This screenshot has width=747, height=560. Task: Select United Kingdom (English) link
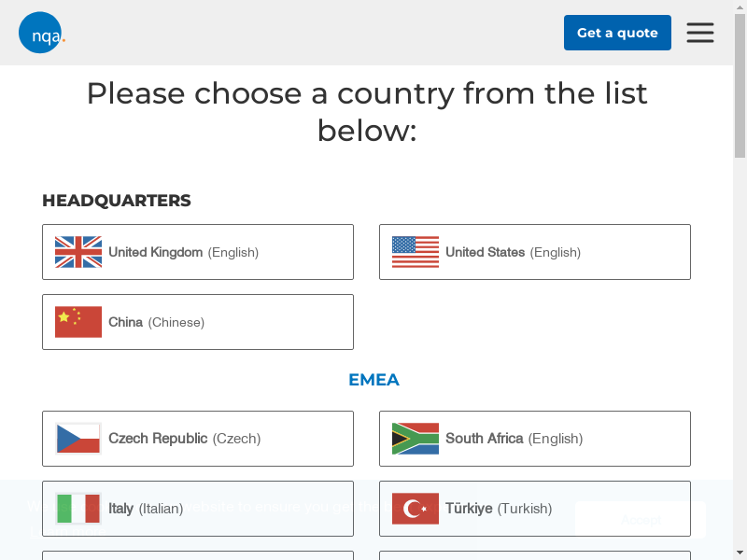(183, 252)
